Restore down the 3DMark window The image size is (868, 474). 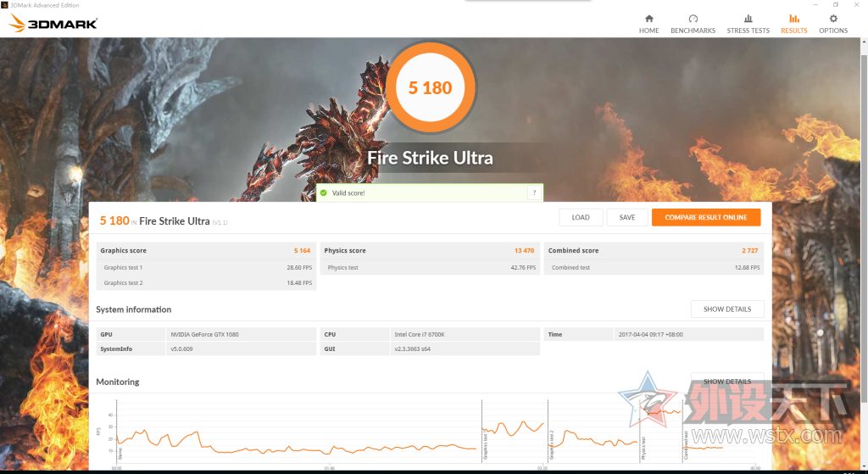pos(836,5)
